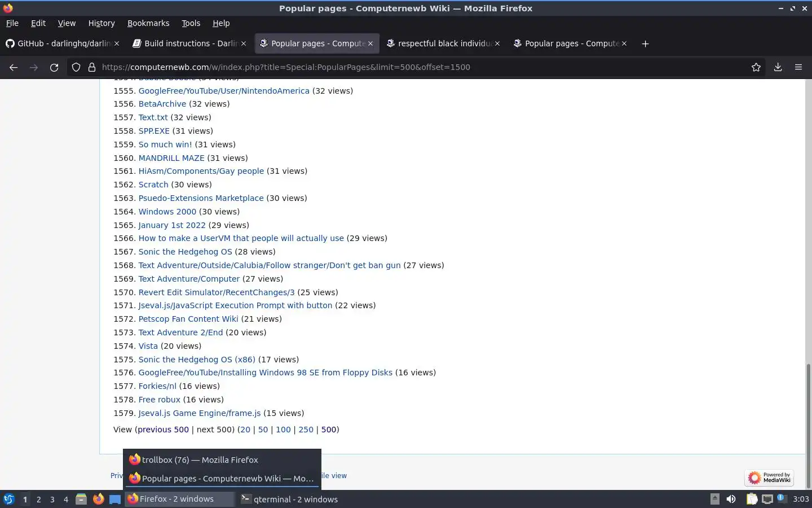Switch to the Build instructions tab
Screen dimensions: 812x508
coord(189,43)
